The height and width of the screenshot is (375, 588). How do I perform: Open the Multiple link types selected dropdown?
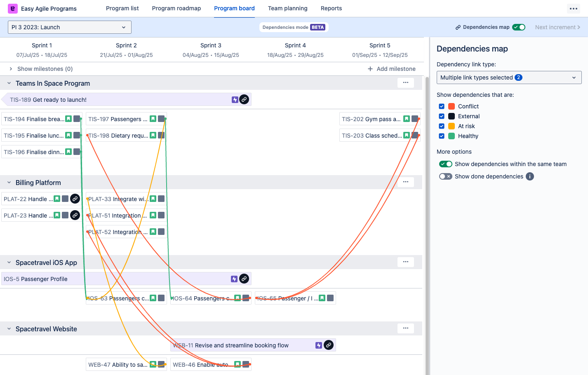[x=509, y=77]
